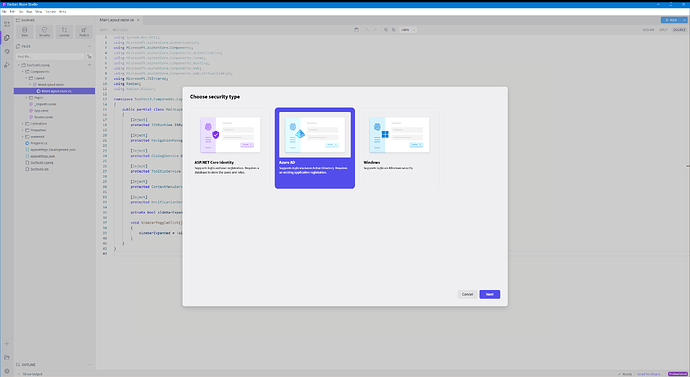690x377 pixels.
Task: Switch to the SPLIT view tab
Action: [664, 30]
